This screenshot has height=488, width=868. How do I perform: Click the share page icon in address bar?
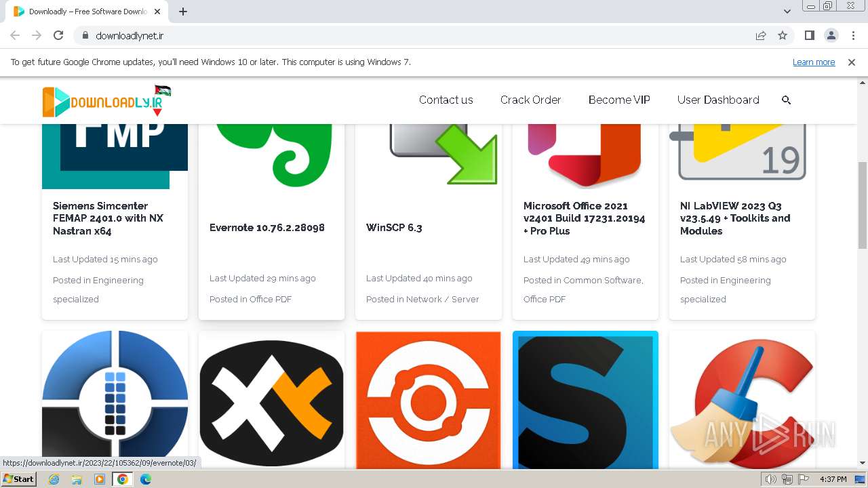761,35
